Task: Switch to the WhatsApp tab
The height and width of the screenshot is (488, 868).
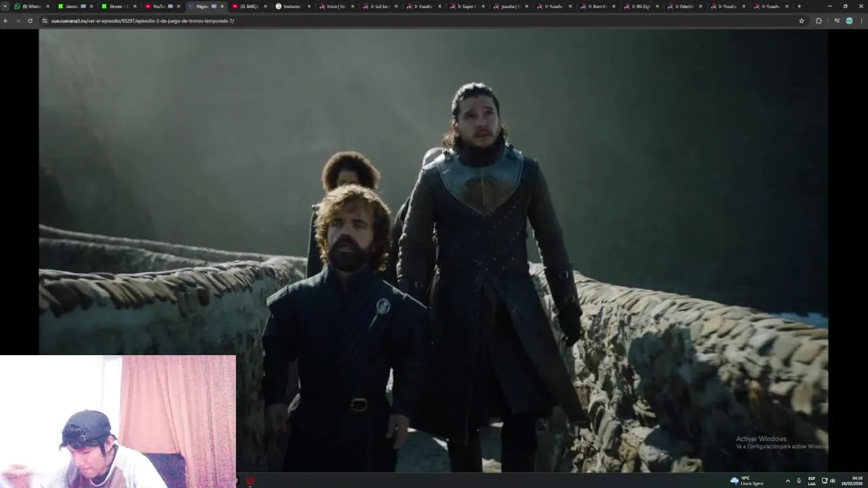Action: pyautogui.click(x=31, y=6)
